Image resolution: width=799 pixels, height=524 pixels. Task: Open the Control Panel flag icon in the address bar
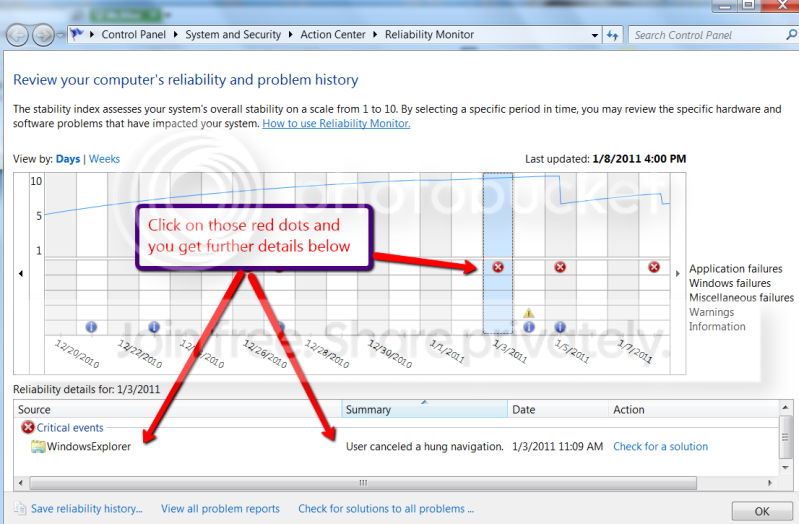point(77,34)
